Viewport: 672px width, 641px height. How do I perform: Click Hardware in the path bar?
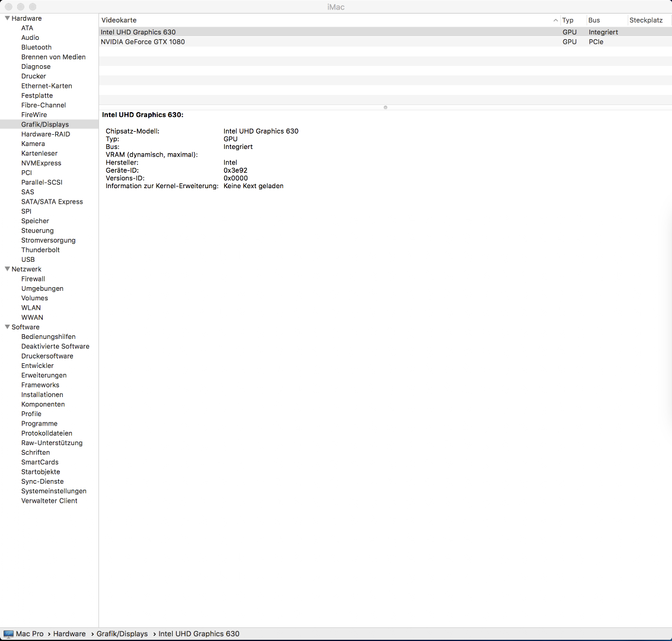[69, 634]
